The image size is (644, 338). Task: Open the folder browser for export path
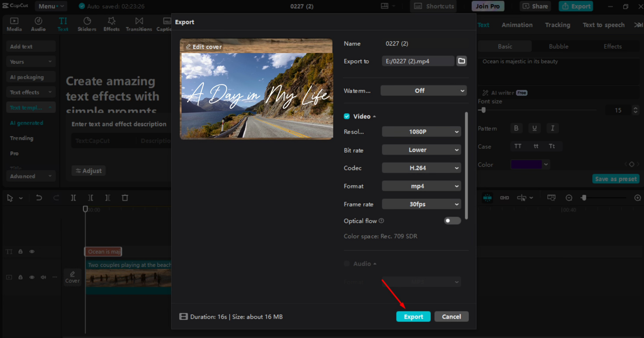point(462,61)
